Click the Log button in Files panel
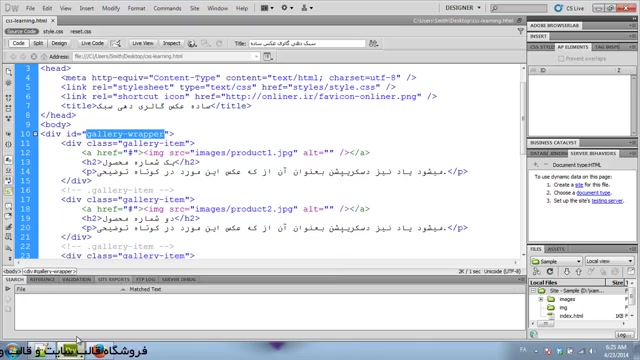The height and width of the screenshot is (360, 640). point(624,335)
